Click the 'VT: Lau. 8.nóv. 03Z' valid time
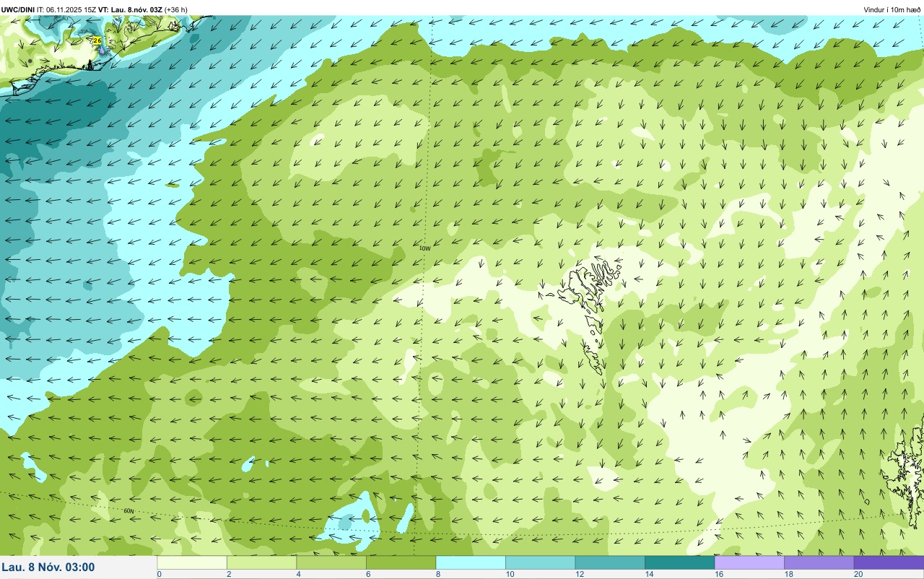 coord(128,9)
